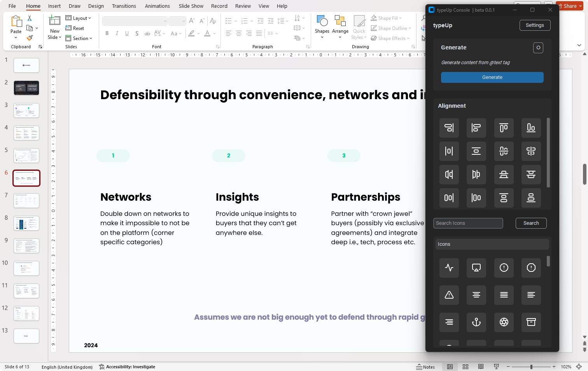Click the anchor icon in typeUp Icons
The height and width of the screenshot is (371, 588).
(x=476, y=322)
